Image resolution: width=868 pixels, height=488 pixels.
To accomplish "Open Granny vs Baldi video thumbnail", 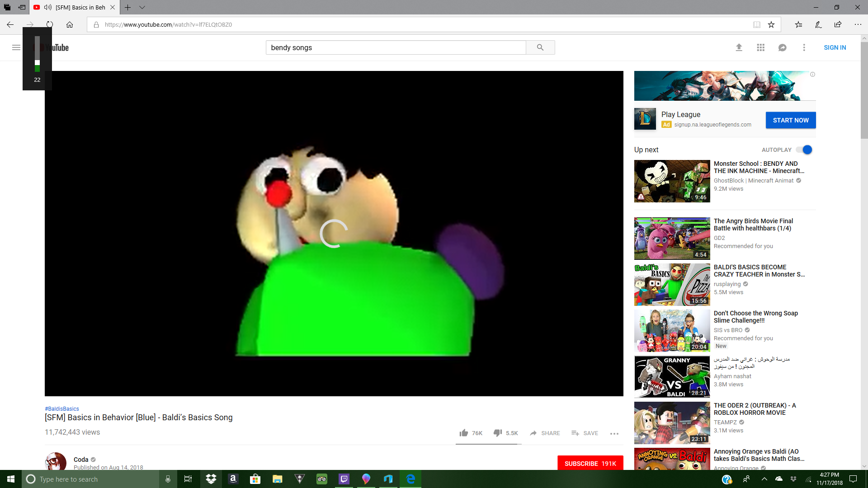I will (672, 377).
